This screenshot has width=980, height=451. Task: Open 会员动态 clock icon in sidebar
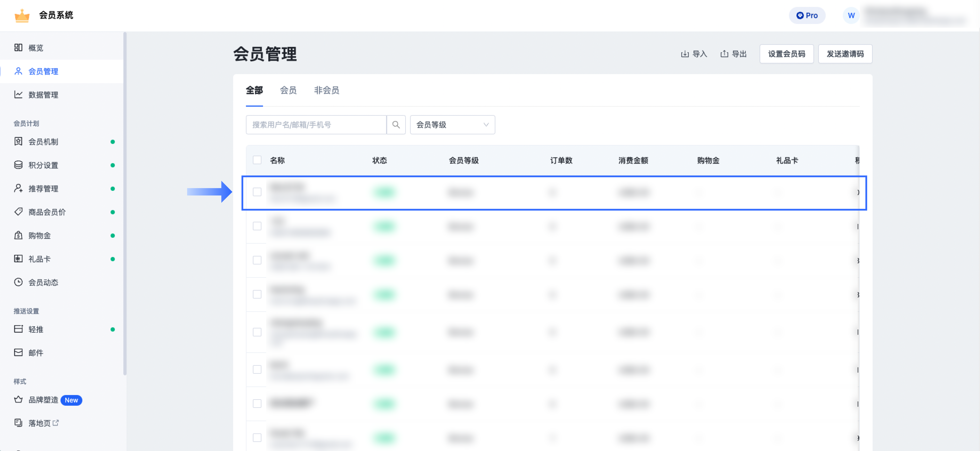click(18, 282)
